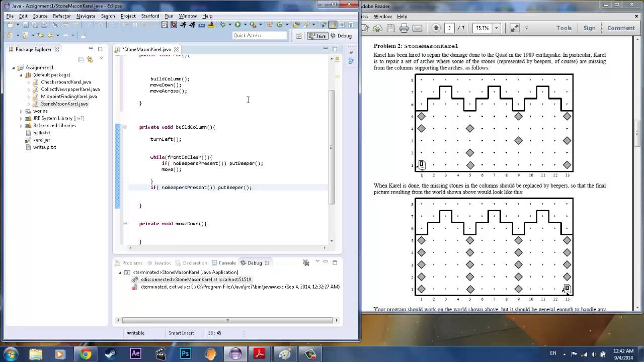Screen dimensions: 644x362
Task: Click the Debug view horizontal scrollbar
Action: [x=227, y=320]
